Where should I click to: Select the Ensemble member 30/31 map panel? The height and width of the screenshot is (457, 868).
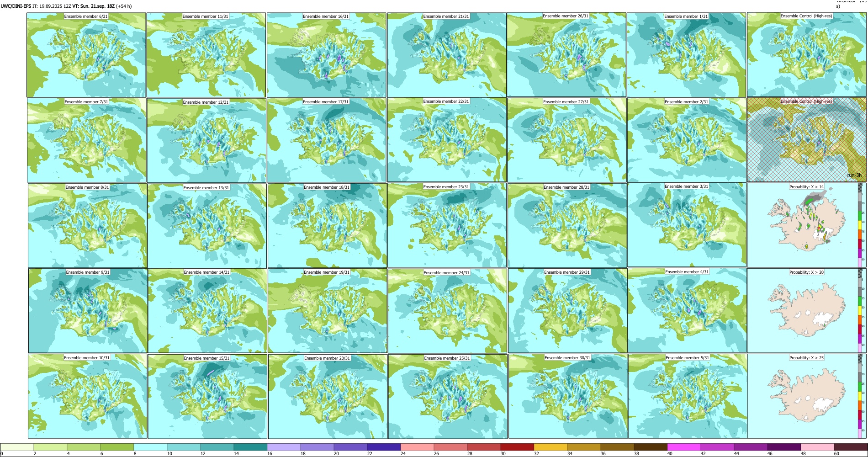[568, 396]
